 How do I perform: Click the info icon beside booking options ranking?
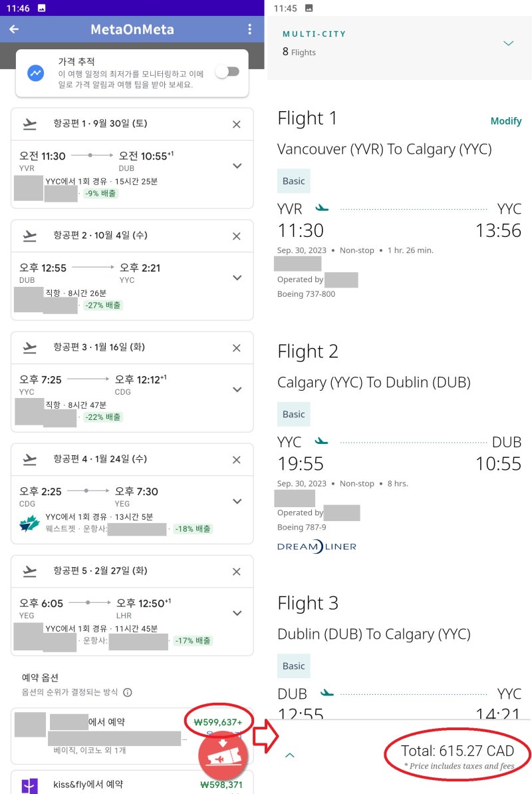128,692
